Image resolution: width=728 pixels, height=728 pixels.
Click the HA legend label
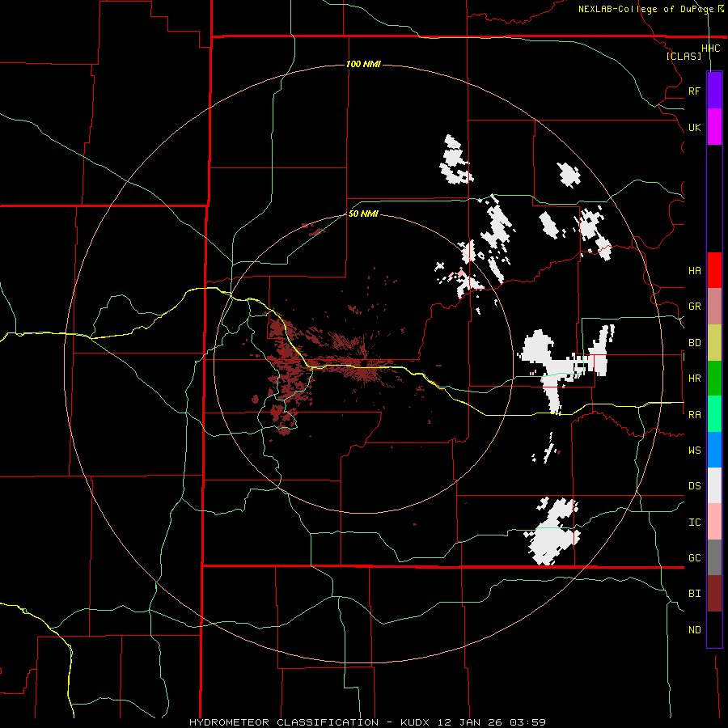click(x=694, y=271)
